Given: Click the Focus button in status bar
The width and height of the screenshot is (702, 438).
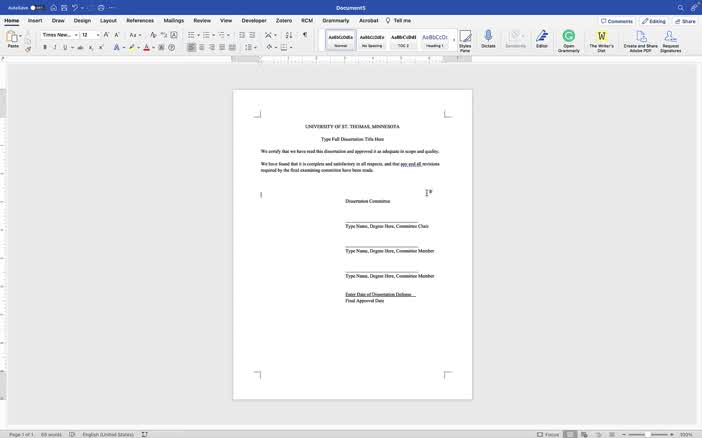Looking at the screenshot, I should (x=548, y=434).
